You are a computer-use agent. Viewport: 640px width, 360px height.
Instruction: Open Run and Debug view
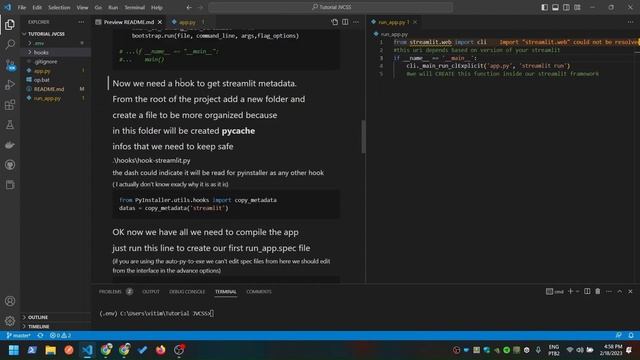tap(10, 84)
